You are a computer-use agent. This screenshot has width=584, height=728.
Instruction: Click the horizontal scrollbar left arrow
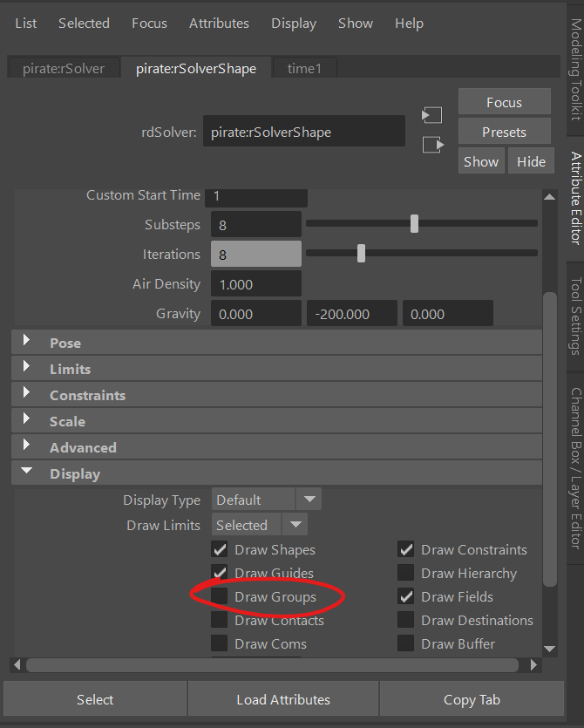pos(18,665)
